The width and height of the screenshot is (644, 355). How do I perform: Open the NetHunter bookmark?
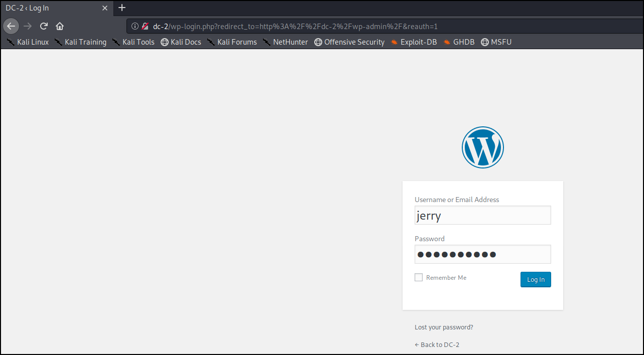coord(285,42)
